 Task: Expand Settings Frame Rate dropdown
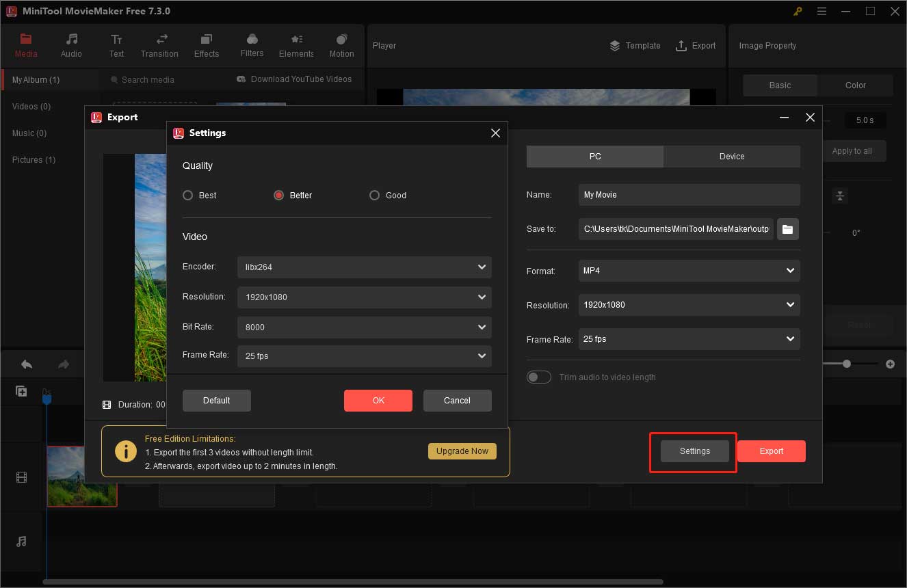click(365, 356)
